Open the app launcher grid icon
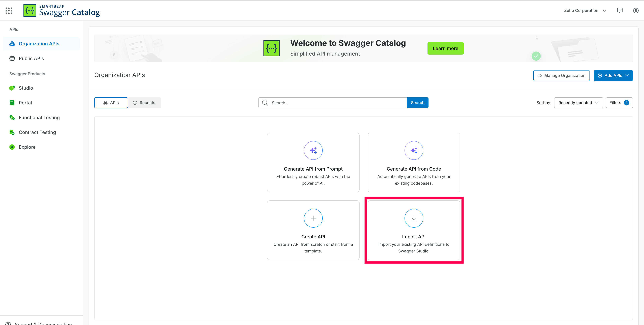644x325 pixels. tap(9, 11)
